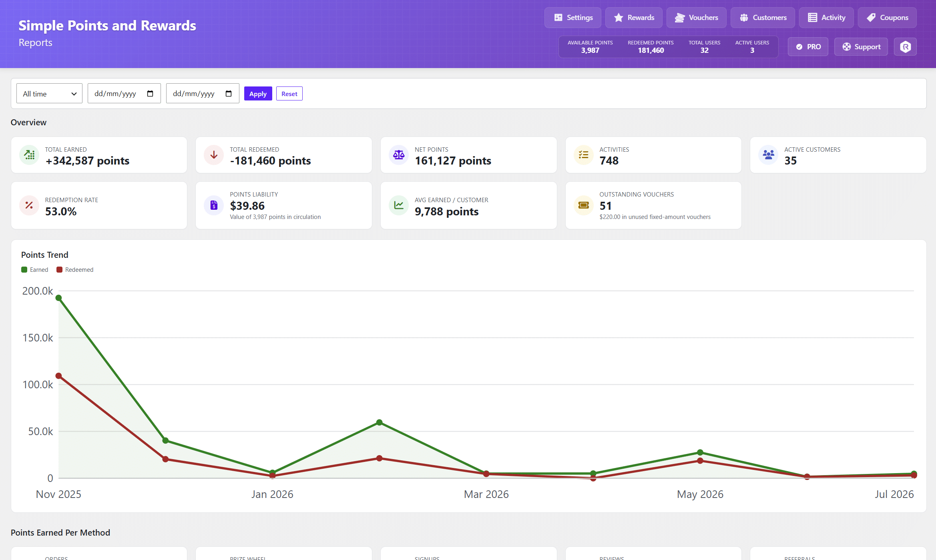Click the Simple Points and Rewards title

[x=107, y=26]
